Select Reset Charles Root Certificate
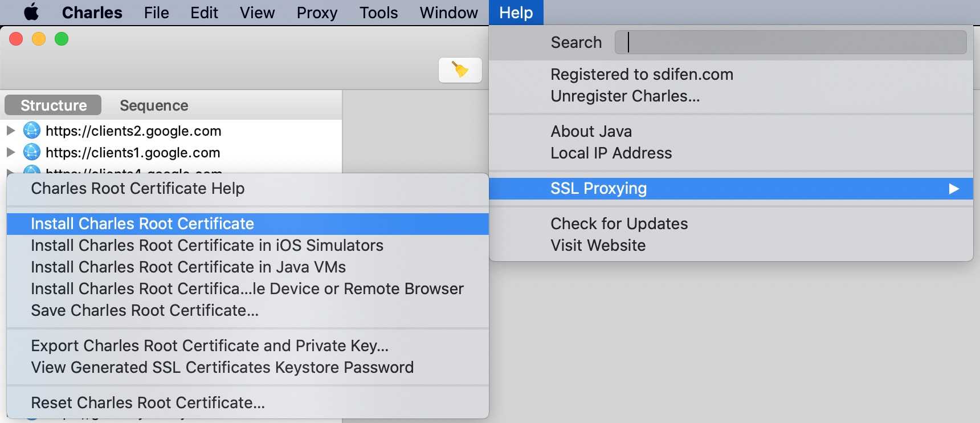Image resolution: width=980 pixels, height=423 pixels. click(x=148, y=402)
